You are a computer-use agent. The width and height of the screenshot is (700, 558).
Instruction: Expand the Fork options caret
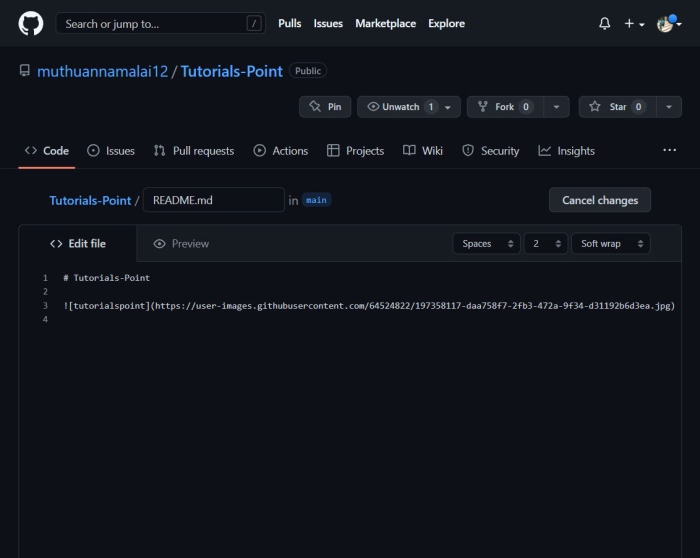click(x=556, y=107)
